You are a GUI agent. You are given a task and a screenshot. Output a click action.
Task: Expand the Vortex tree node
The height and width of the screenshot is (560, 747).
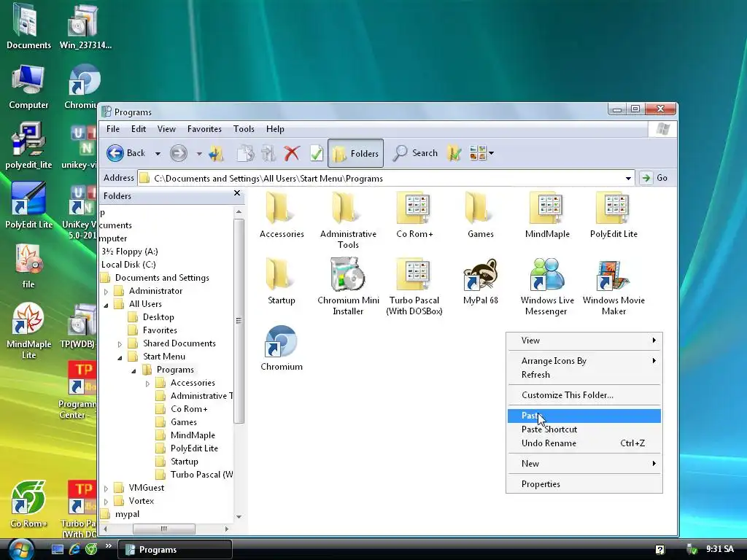click(x=107, y=502)
